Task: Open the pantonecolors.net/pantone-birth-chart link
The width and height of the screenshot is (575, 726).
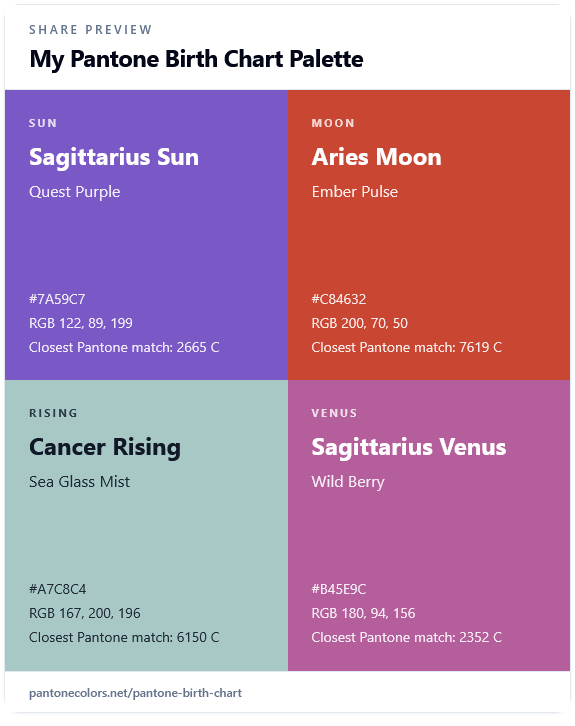Action: pyautogui.click(x=135, y=693)
